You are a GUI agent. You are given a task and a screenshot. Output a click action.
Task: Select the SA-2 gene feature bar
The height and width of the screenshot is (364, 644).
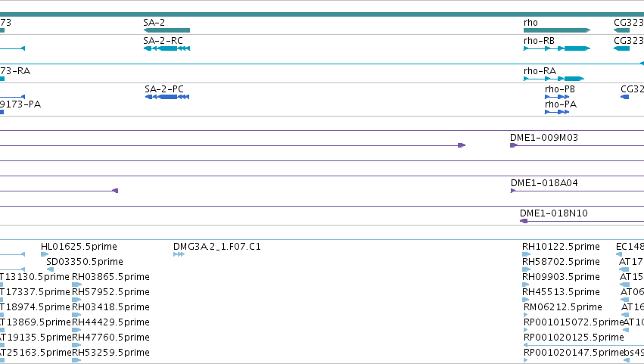[x=166, y=30]
